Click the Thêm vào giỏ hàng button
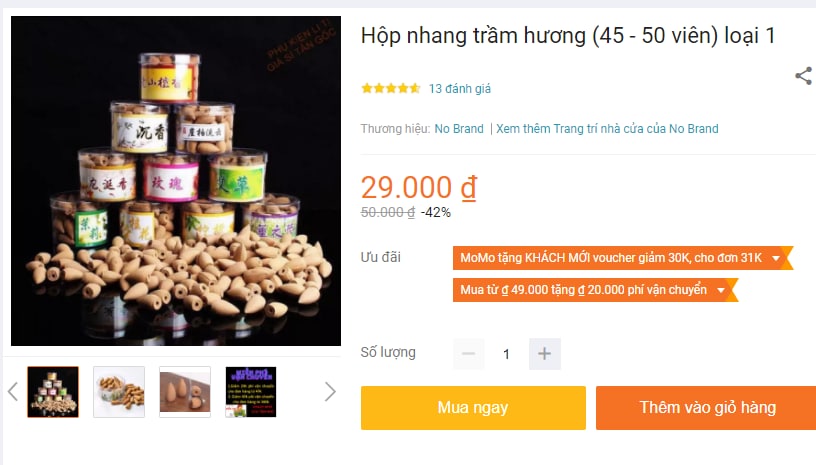The height and width of the screenshot is (465, 816). coord(707,408)
